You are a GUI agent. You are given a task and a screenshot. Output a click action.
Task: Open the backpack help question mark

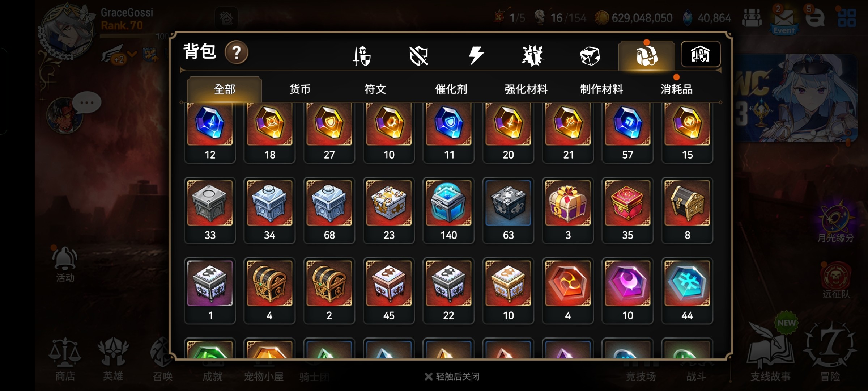237,52
